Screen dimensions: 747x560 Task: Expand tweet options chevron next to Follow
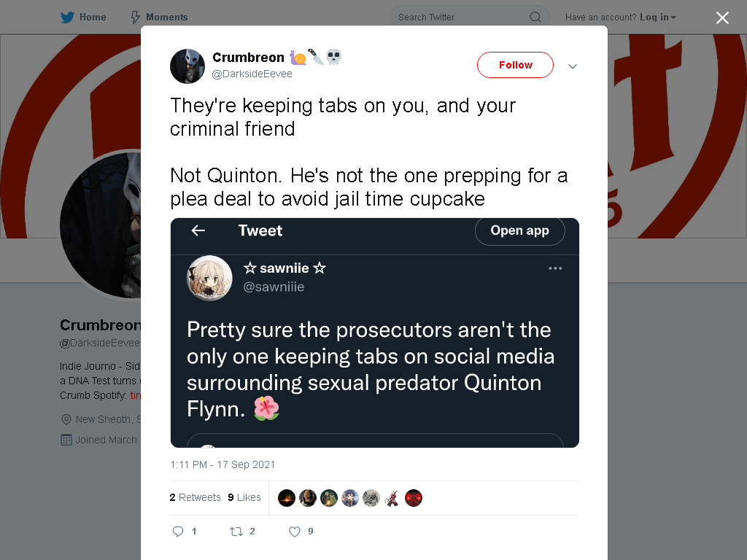click(573, 66)
